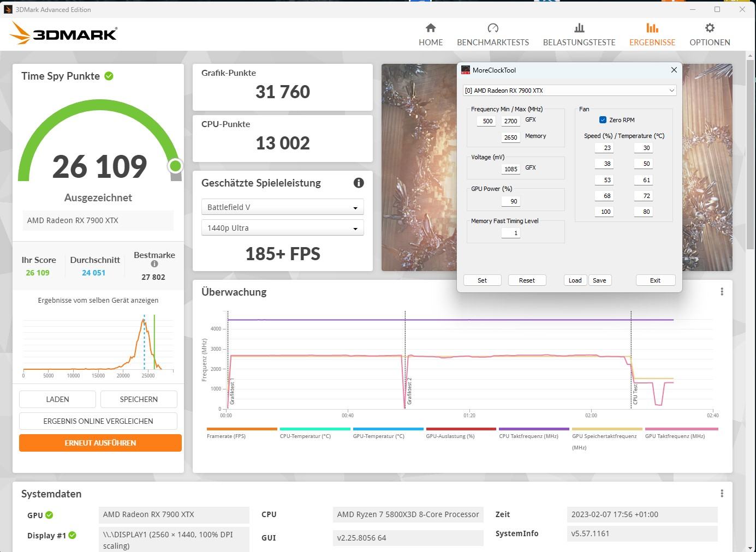Click the fan speed field with value 38
This screenshot has height=552, width=756.
tap(604, 164)
